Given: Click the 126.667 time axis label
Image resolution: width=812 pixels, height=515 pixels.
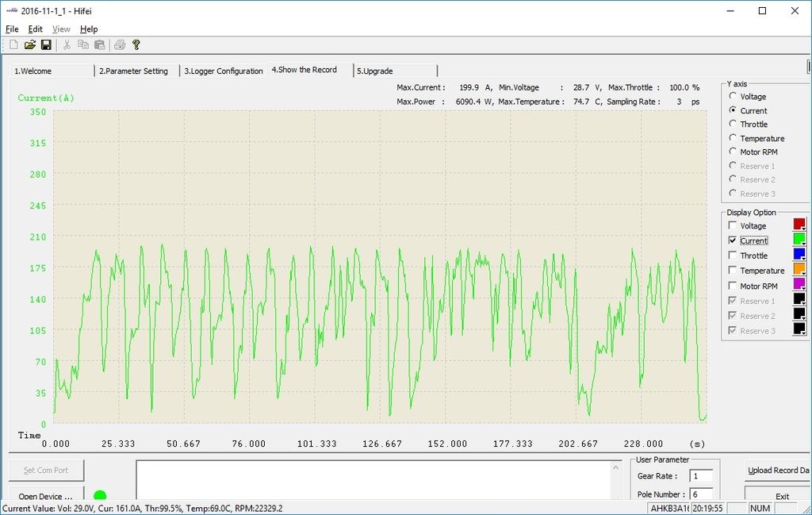Looking at the screenshot, I should pos(382,444).
